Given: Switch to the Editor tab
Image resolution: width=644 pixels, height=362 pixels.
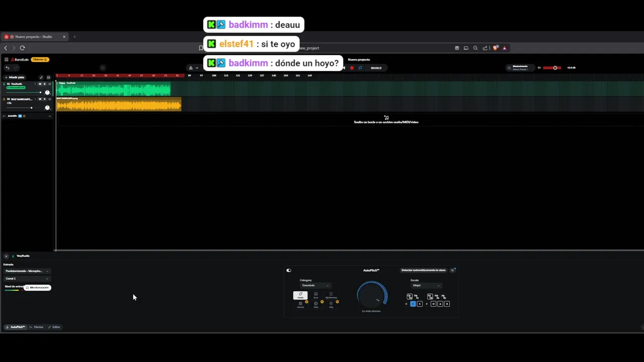Looking at the screenshot, I should click(x=54, y=327).
